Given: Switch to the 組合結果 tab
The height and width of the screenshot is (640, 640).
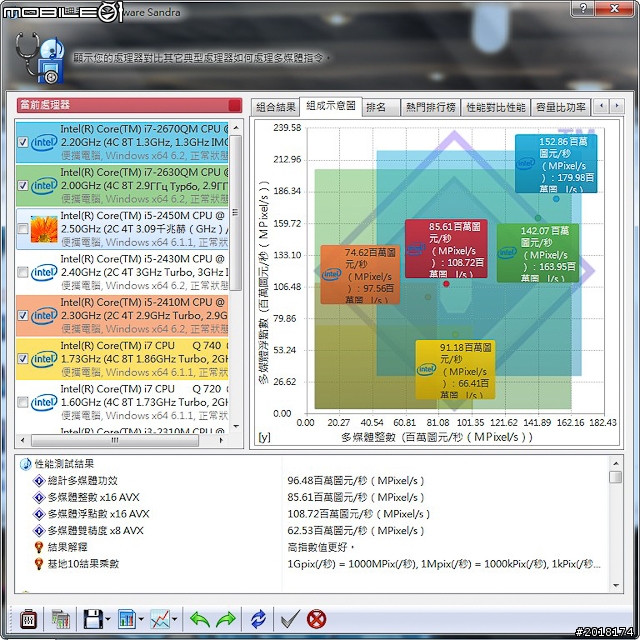Looking at the screenshot, I should coord(276,107).
